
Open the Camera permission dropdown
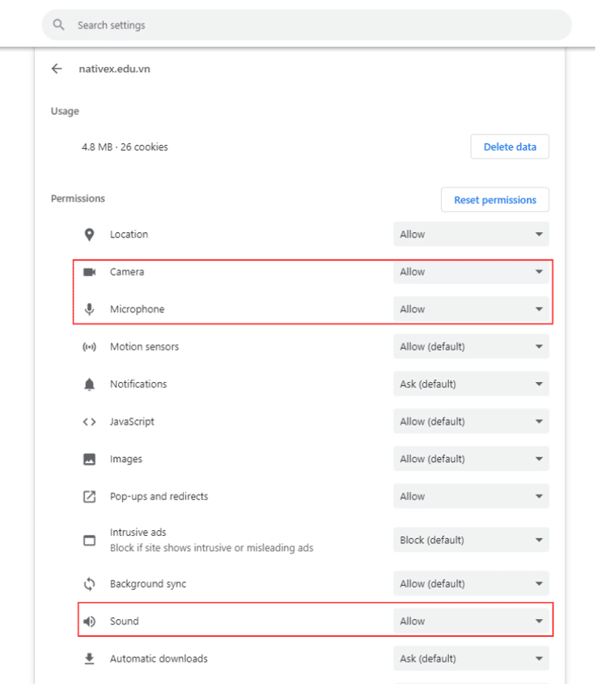[x=471, y=272]
